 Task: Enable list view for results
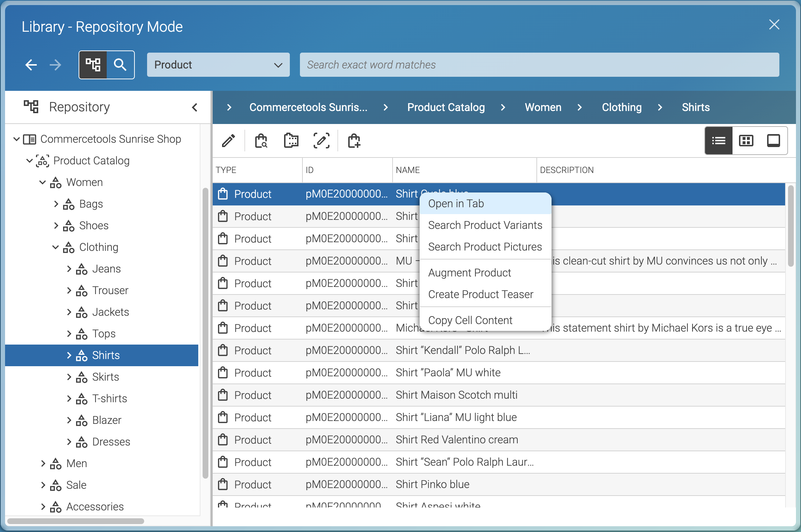pos(718,141)
